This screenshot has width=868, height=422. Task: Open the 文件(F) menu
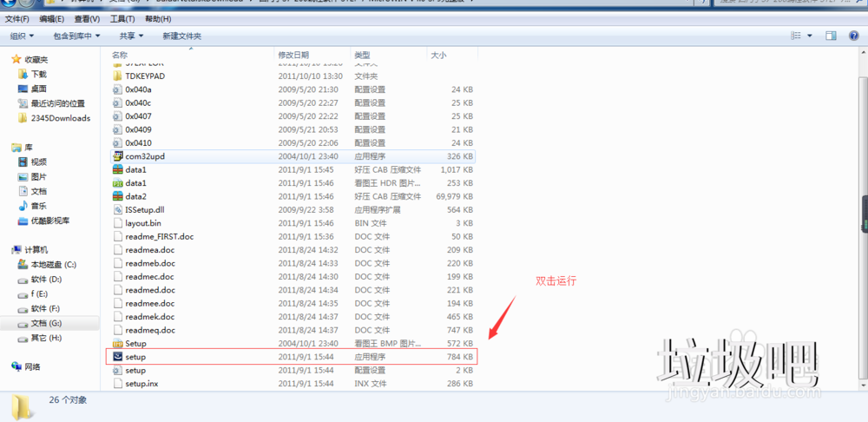pos(16,19)
